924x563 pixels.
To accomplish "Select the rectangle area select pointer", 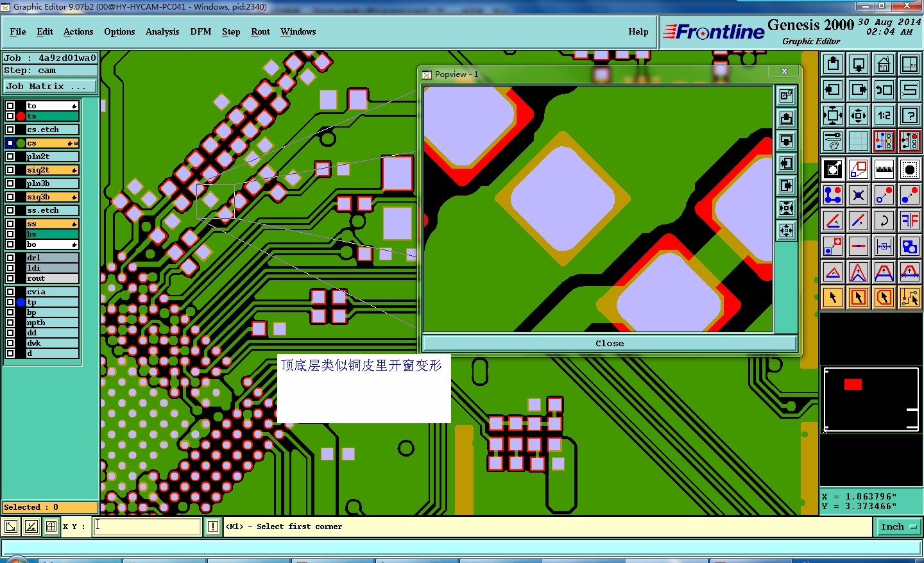I will coord(859,298).
